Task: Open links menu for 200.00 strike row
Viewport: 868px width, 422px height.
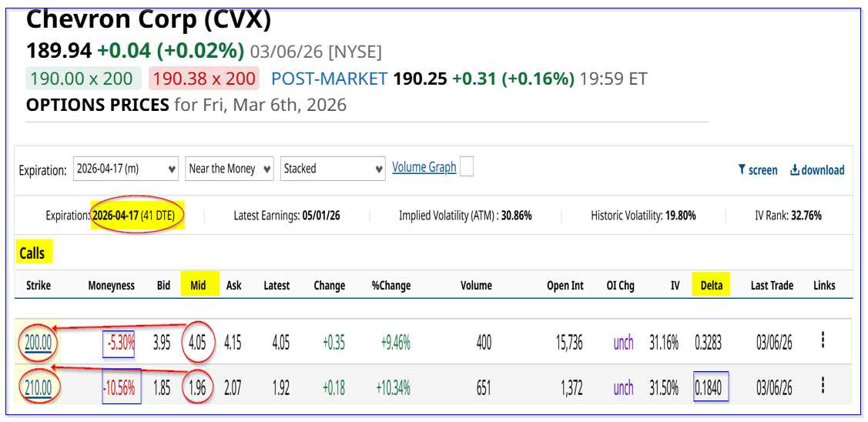Action: coord(823,340)
